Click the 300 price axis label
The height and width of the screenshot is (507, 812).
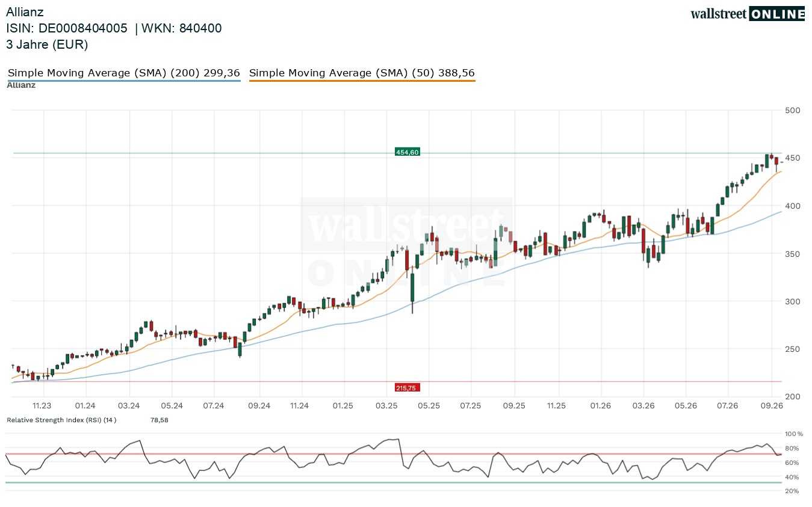[792, 301]
